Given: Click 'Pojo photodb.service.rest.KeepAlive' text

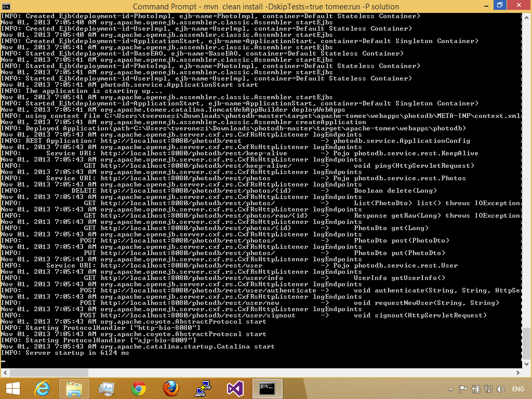Looking at the screenshot, I should (405, 153).
